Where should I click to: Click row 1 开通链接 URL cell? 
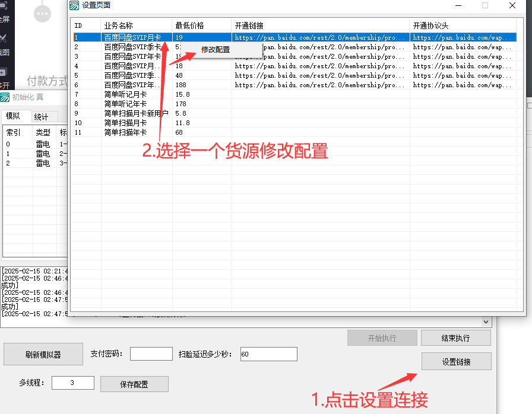pos(319,37)
